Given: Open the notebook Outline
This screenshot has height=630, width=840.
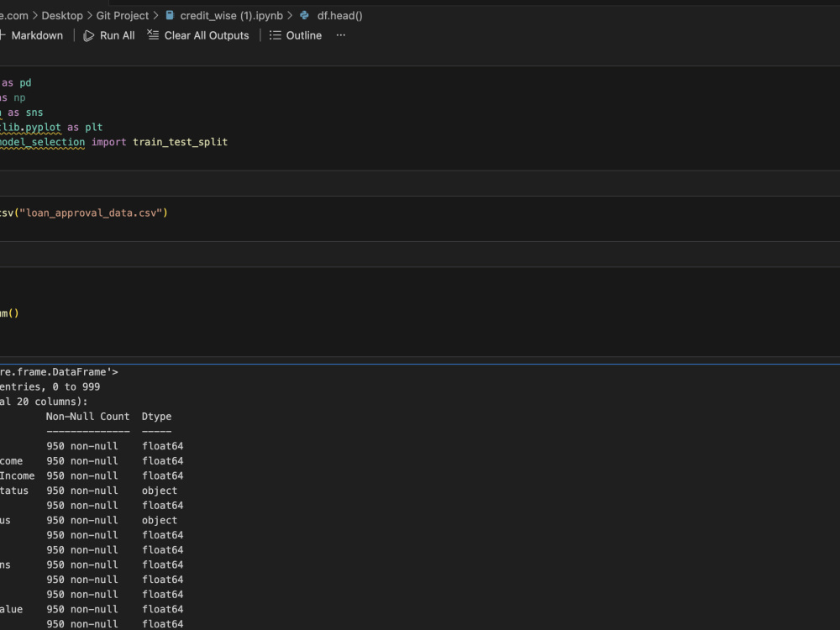Looking at the screenshot, I should (296, 35).
